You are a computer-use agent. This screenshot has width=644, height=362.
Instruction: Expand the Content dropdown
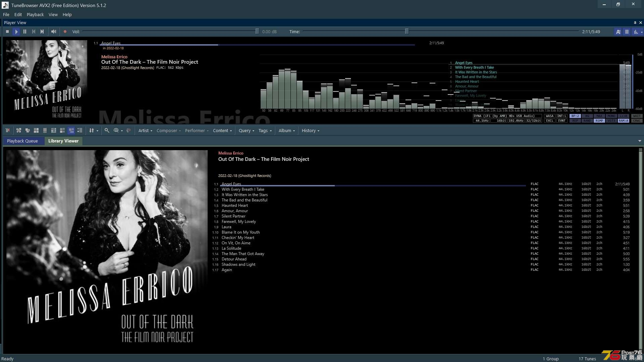click(x=222, y=130)
